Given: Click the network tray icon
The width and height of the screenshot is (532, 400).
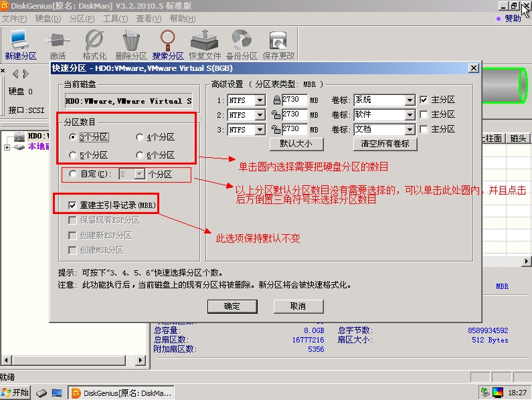Looking at the screenshot, I should click(x=485, y=393).
